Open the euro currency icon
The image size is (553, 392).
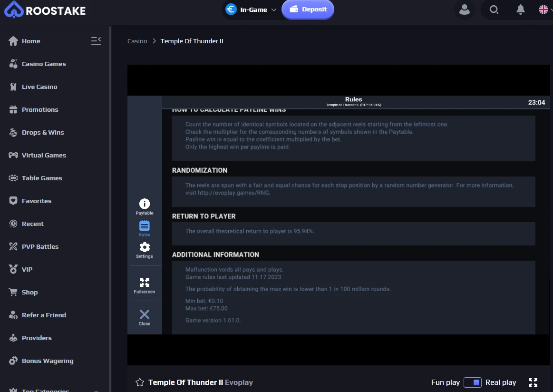231,9
